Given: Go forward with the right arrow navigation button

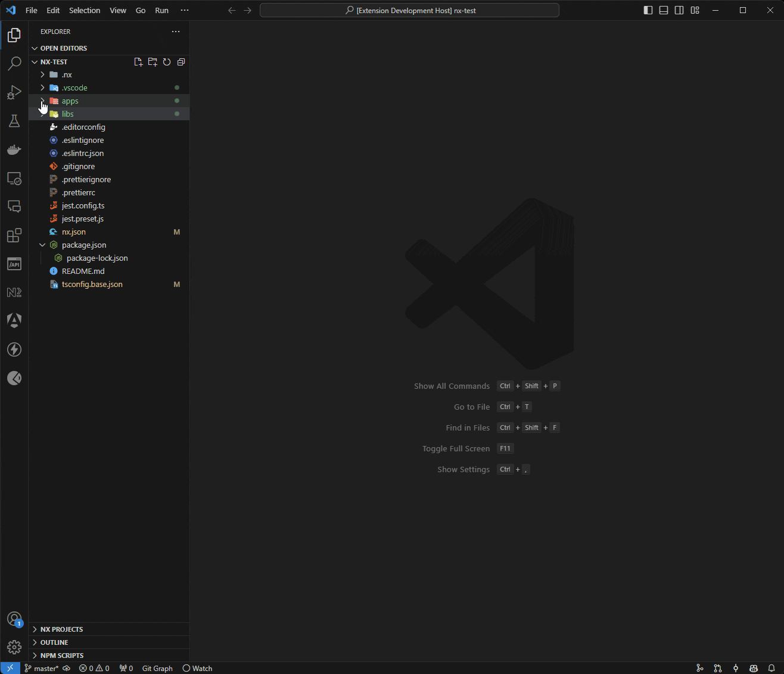Looking at the screenshot, I should coord(248,10).
